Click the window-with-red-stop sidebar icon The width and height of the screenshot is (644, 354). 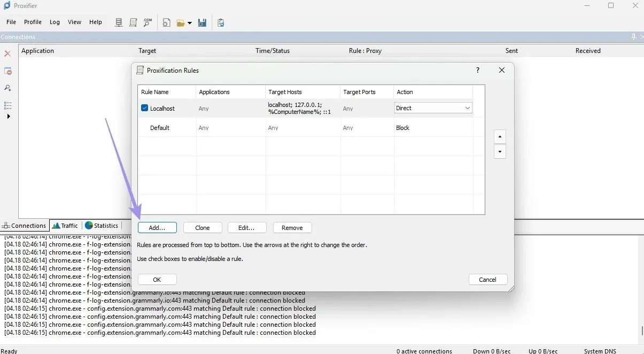pos(7,71)
